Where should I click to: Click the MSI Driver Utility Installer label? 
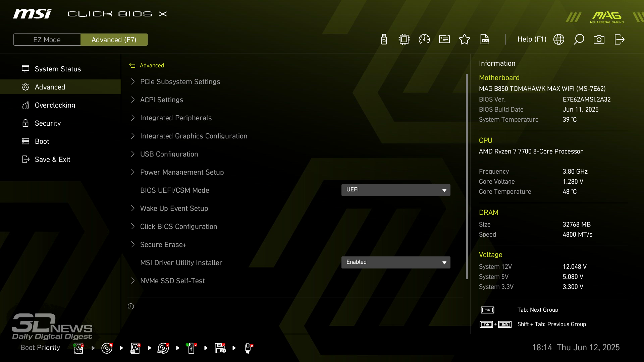(181, 262)
